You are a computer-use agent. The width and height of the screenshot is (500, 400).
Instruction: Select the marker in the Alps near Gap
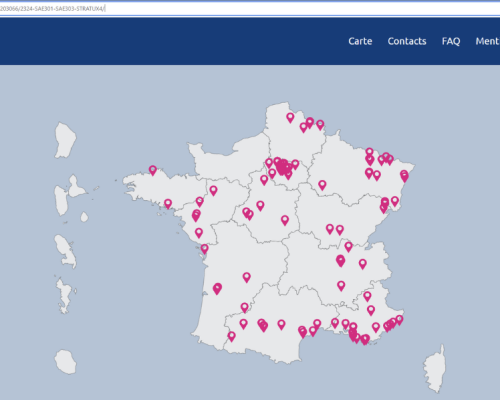367,296
